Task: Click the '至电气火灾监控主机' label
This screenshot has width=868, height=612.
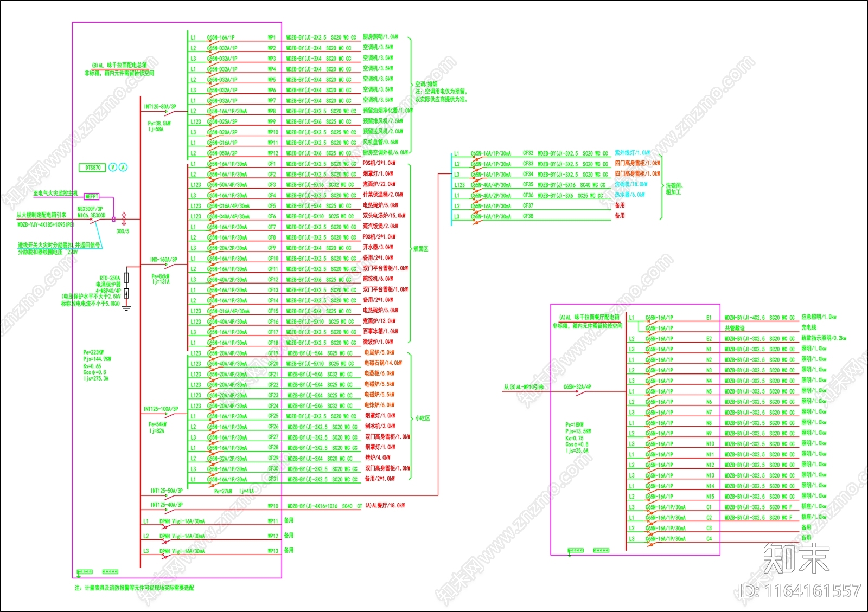Action: pos(55,193)
